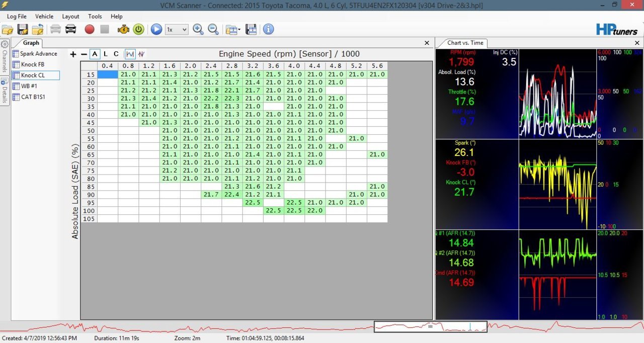Save the log with the floppy disk icon
644x343 pixels.
tap(23, 29)
